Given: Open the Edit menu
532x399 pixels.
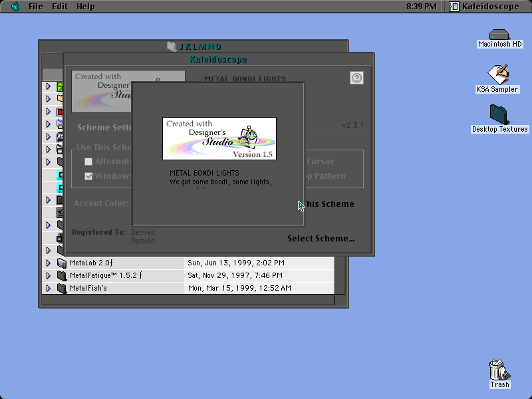Looking at the screenshot, I should tap(60, 7).
